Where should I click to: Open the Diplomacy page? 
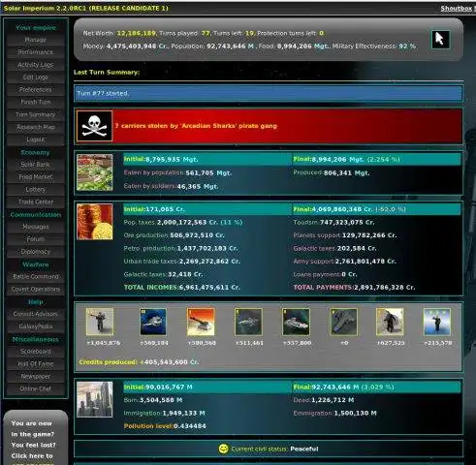(36, 252)
